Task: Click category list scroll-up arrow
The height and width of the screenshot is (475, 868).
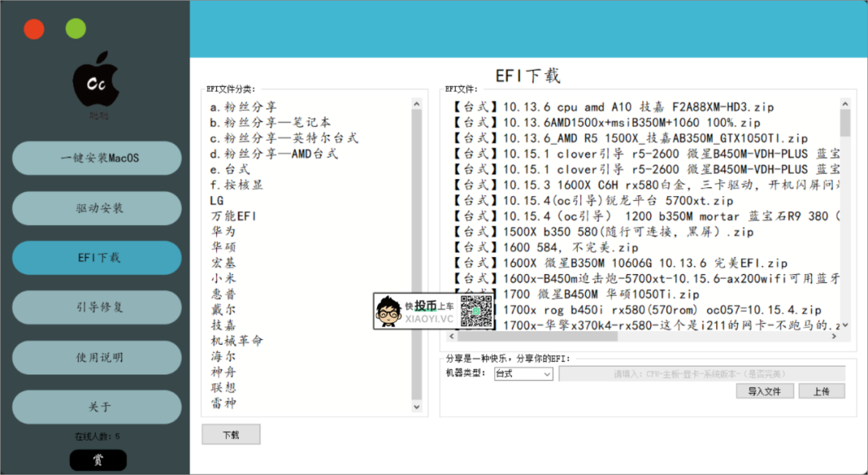Action: tap(417, 104)
